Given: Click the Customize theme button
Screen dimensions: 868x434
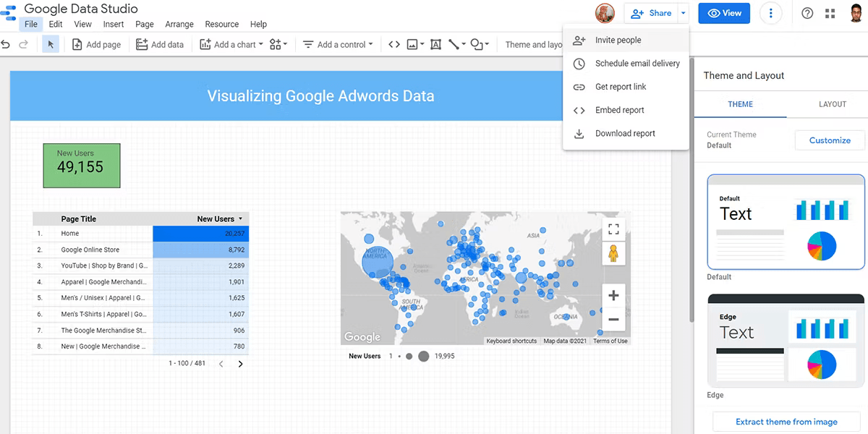Looking at the screenshot, I should click(830, 140).
